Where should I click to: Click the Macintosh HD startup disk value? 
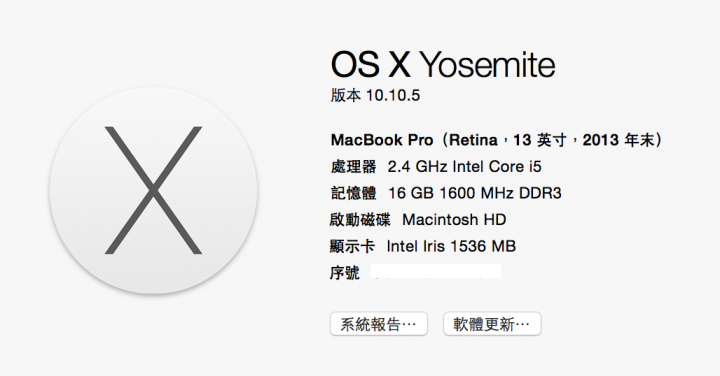(454, 219)
